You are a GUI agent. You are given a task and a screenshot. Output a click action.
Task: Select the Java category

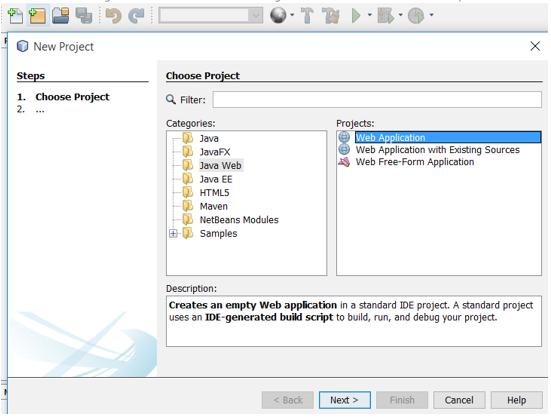tap(209, 138)
